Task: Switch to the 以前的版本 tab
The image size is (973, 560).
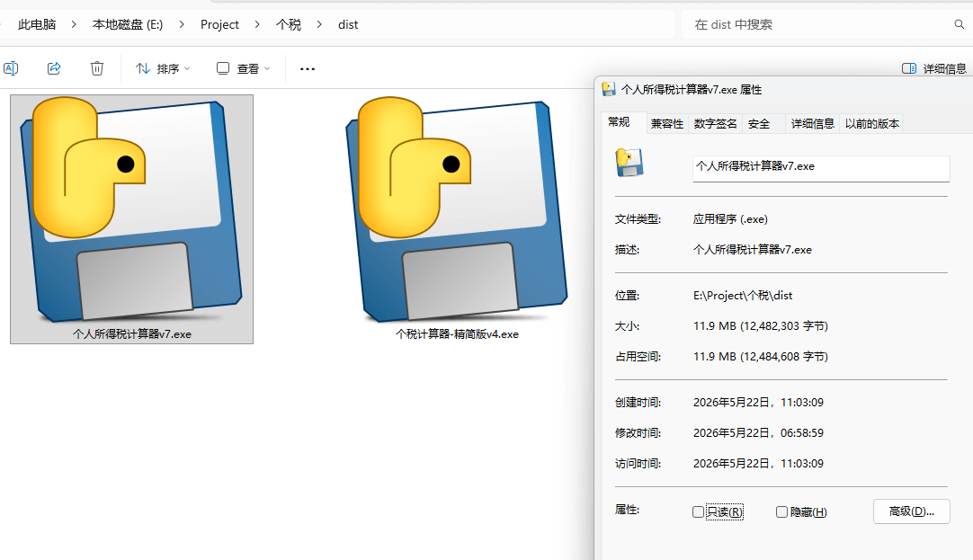Action: click(872, 124)
